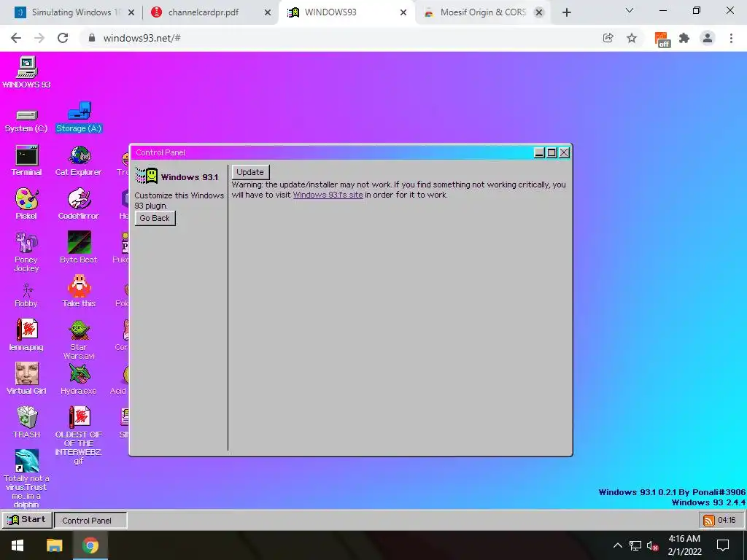Screen dimensions: 747x560
Task: Play the Star Wars.avi Yoda icon
Action: tap(79, 339)
